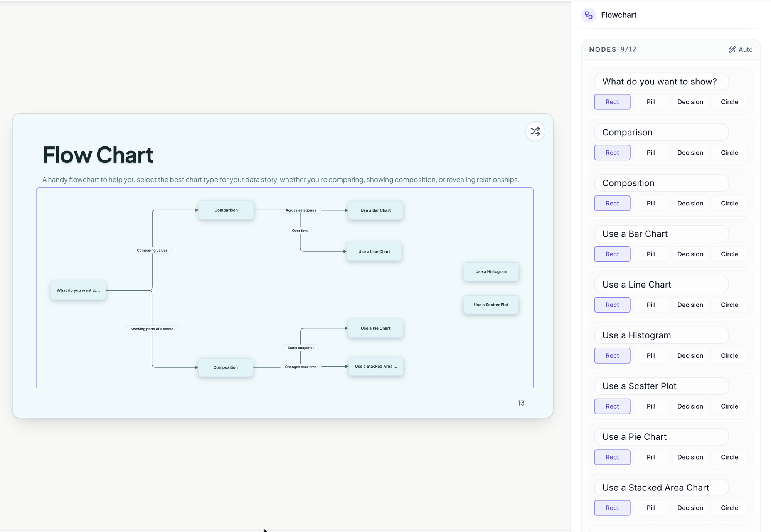Set 'Use a Histogram' shape to Decision

click(x=690, y=355)
